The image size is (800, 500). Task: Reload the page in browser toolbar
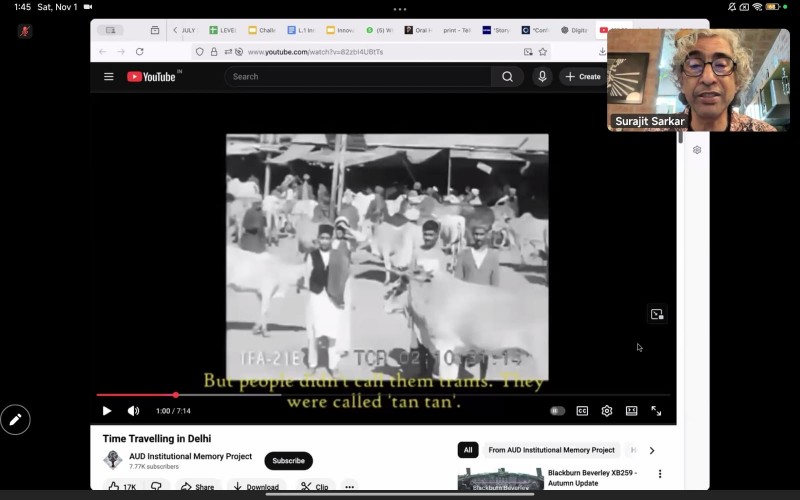pyautogui.click(x=140, y=52)
